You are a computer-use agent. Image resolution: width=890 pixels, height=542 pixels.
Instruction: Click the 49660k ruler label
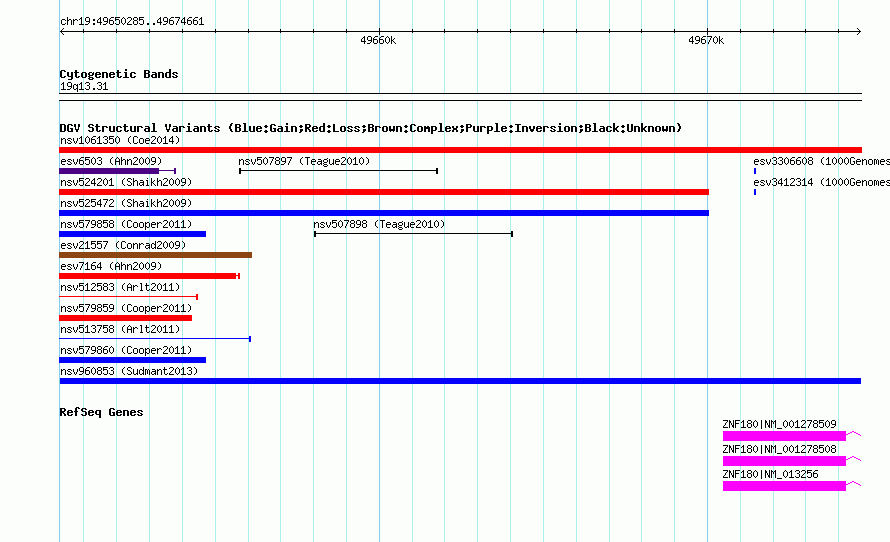point(378,40)
